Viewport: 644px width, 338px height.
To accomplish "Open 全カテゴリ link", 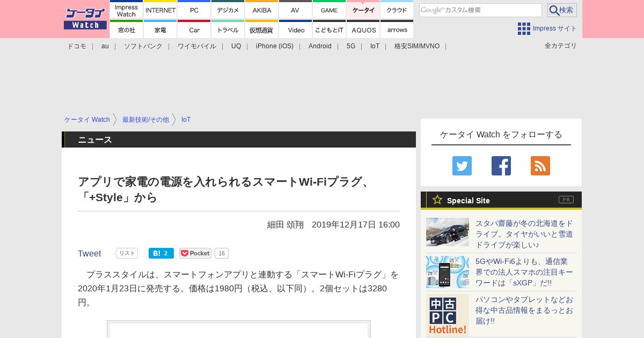I will (x=561, y=46).
